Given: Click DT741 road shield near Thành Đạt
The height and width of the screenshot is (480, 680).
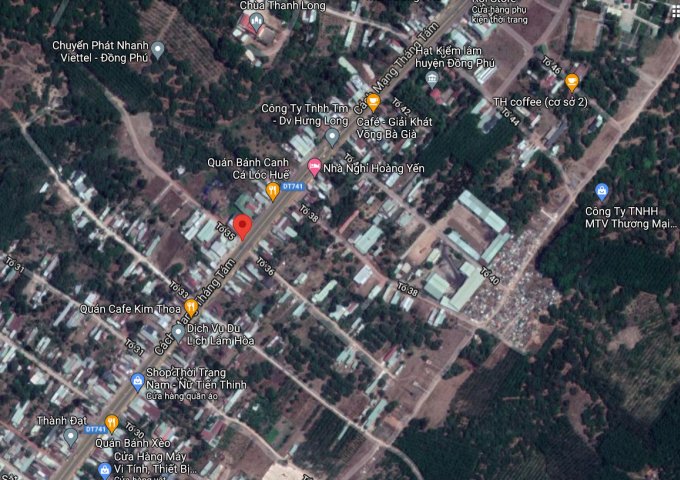Looking at the screenshot, I should tap(96, 429).
